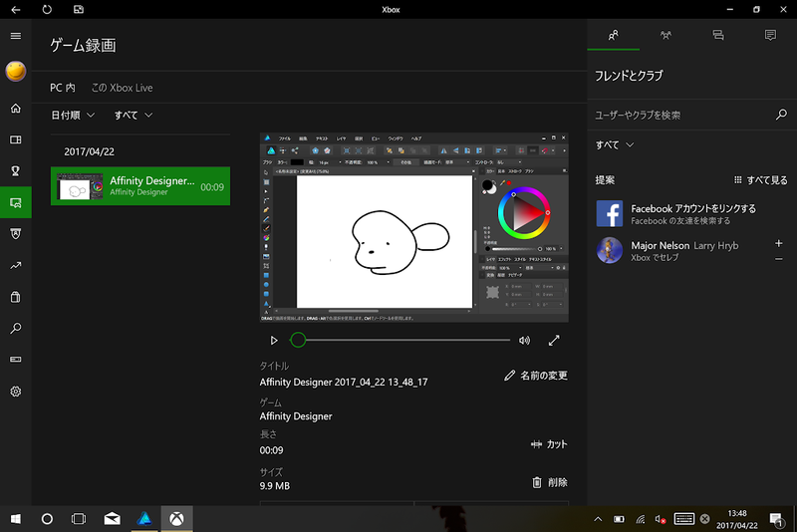Mute the video volume icon

tap(525, 341)
